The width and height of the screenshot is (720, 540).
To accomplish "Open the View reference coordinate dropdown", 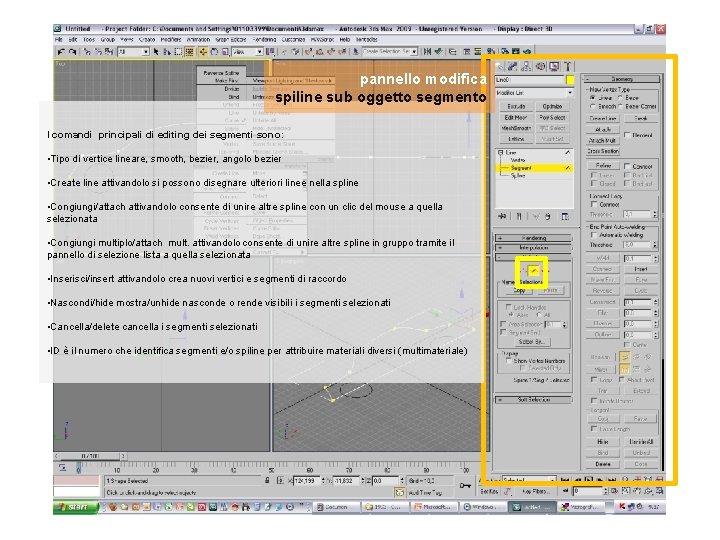I will click(x=248, y=52).
